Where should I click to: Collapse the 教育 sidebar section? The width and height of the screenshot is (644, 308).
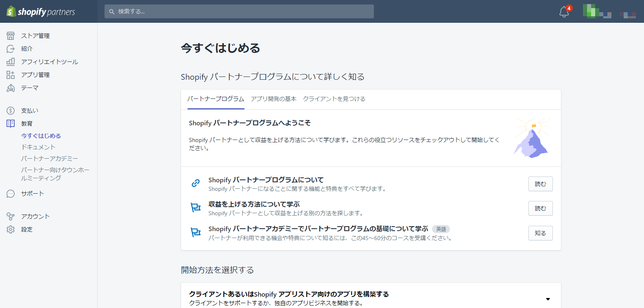pos(27,124)
